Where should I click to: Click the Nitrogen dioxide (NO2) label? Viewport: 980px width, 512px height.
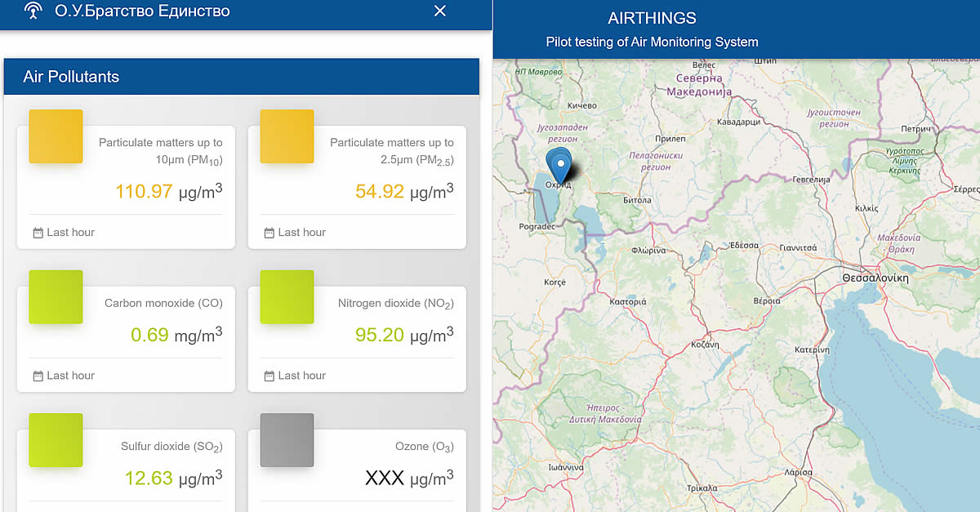point(396,304)
